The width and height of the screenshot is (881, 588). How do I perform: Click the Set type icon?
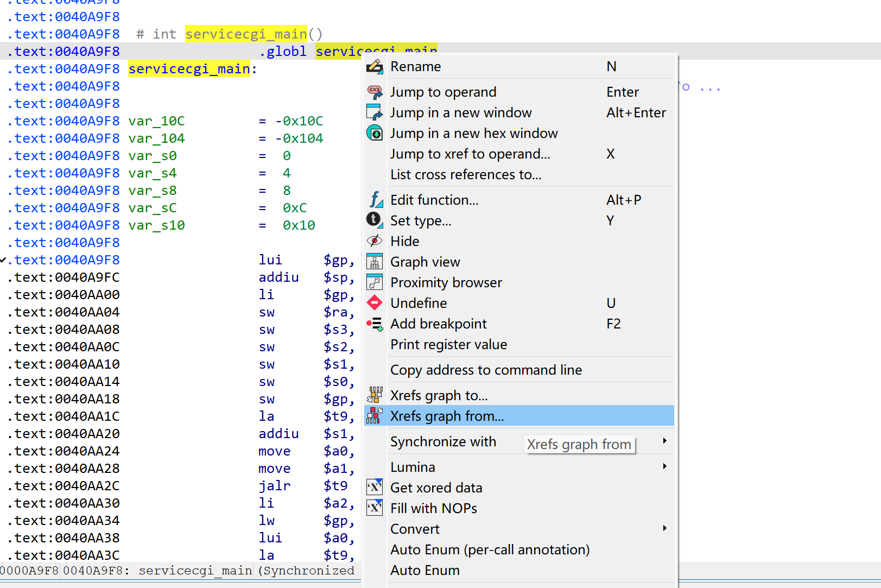click(375, 220)
